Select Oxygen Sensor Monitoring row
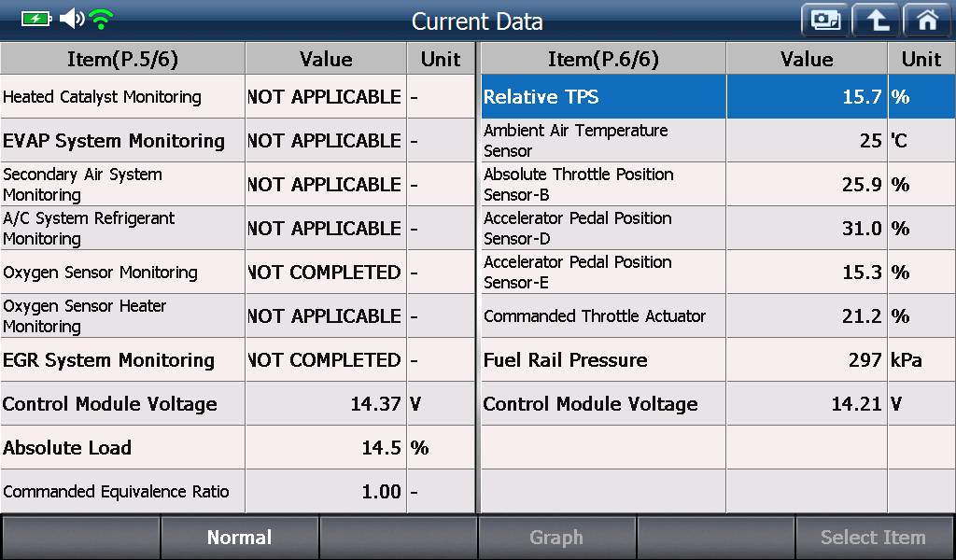956x560 pixels. 238,272
